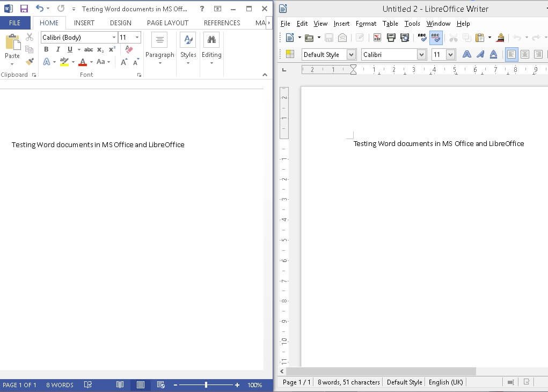This screenshot has width=548, height=392.
Task: Expand Word's font size dropdown arrow
Action: [x=137, y=37]
